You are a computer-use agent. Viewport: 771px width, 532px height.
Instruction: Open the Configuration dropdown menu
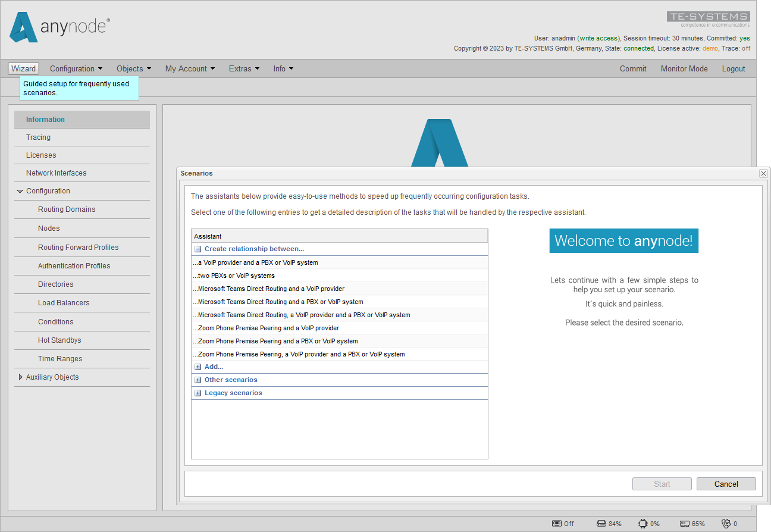(76, 68)
